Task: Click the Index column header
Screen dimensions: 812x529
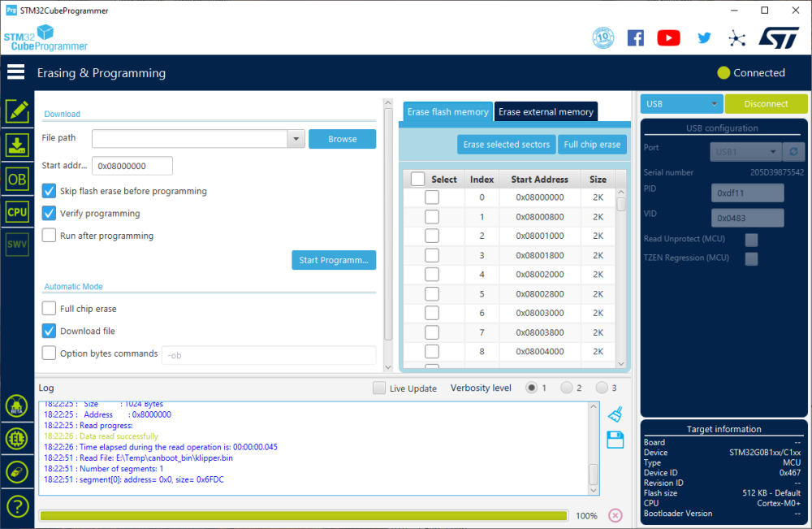Action: [482, 180]
